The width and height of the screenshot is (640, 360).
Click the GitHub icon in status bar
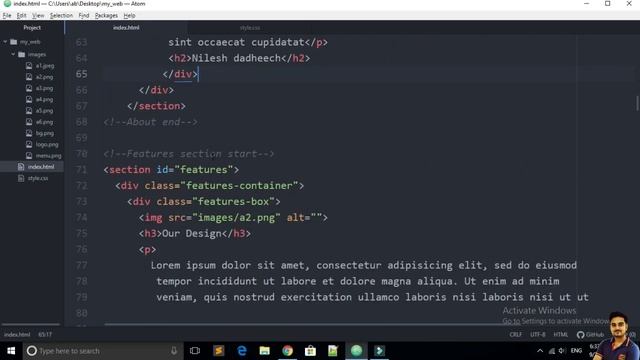(x=580, y=335)
